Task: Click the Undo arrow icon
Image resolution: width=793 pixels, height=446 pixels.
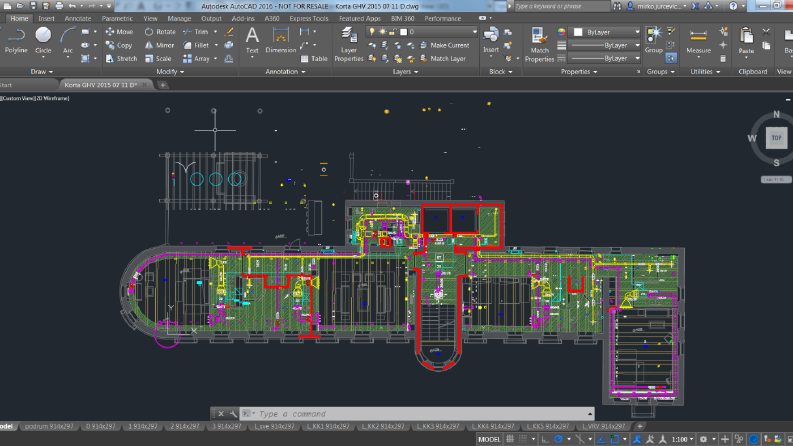Action: coord(72,6)
